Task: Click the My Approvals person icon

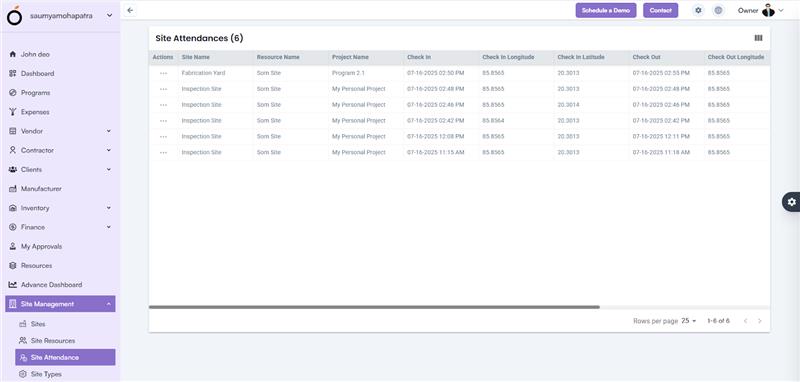Action: click(x=13, y=246)
